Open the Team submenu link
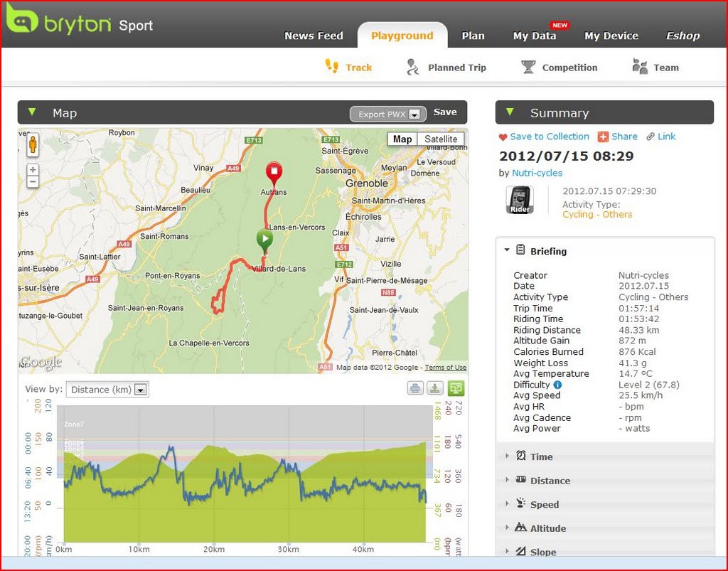This screenshot has height=571, width=728. click(665, 68)
